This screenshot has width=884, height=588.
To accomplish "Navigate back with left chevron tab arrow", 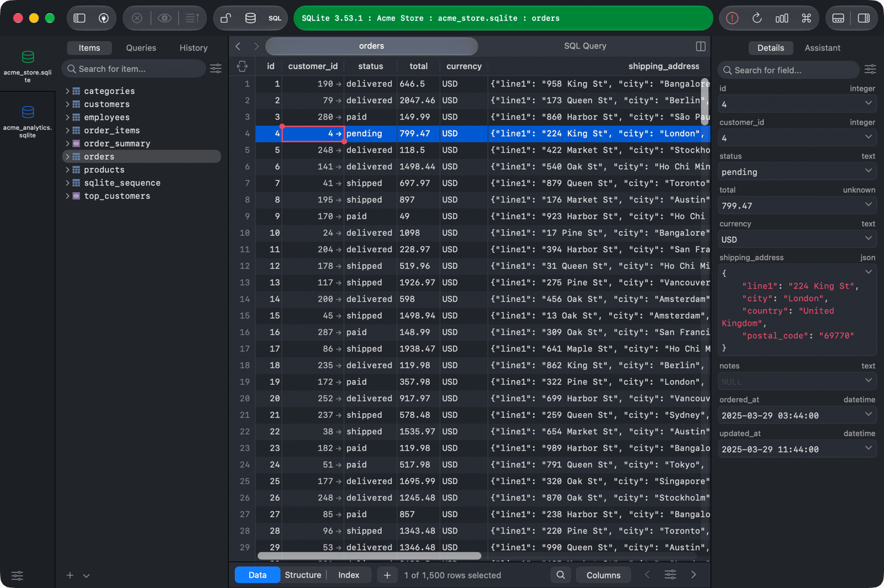I will coord(238,46).
